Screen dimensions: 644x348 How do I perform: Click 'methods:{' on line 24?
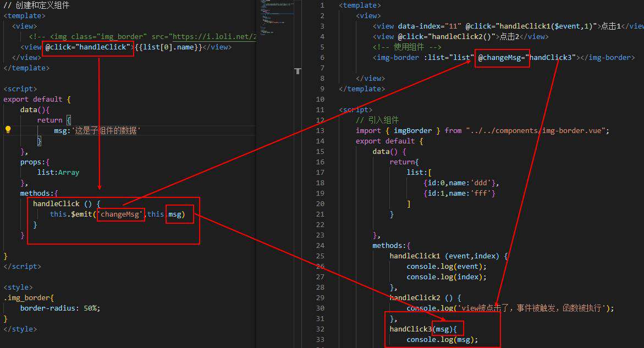pos(392,245)
